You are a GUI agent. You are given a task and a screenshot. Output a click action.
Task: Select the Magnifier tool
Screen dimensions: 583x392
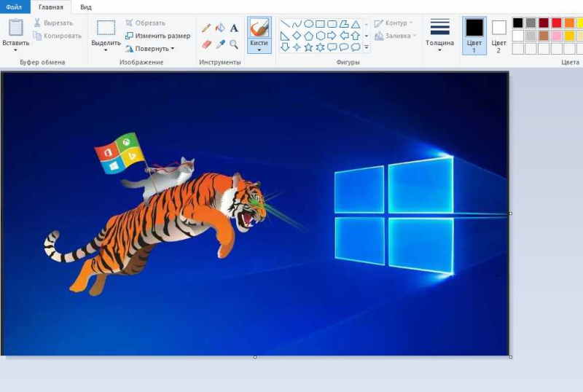pos(233,44)
